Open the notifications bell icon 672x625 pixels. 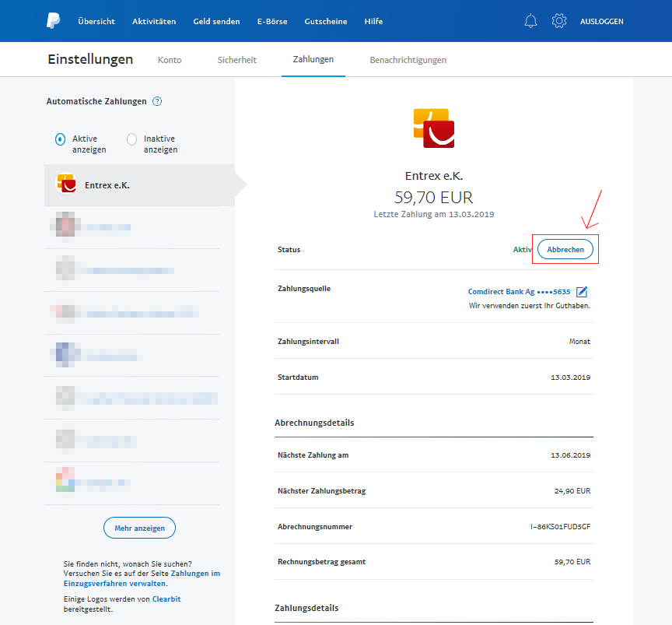tap(530, 20)
